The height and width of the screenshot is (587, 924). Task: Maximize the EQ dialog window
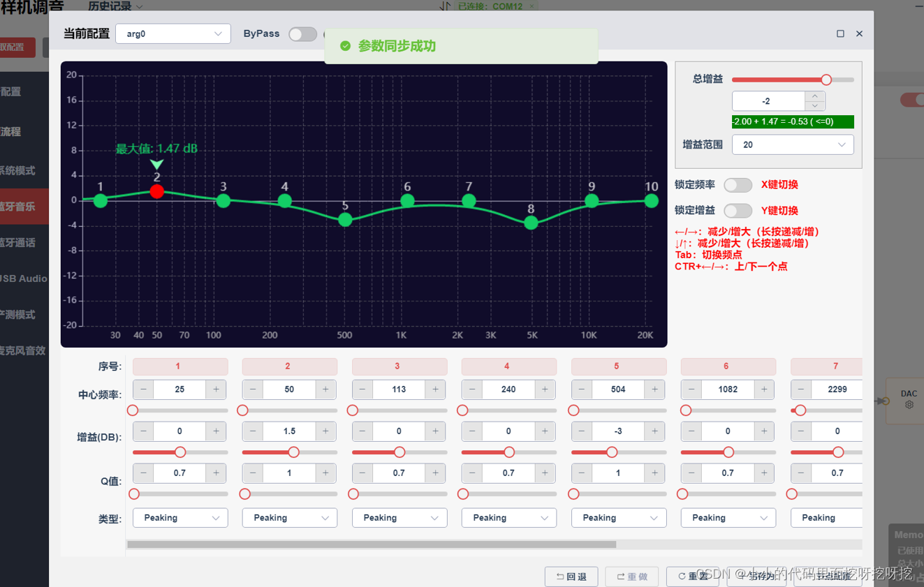(840, 34)
